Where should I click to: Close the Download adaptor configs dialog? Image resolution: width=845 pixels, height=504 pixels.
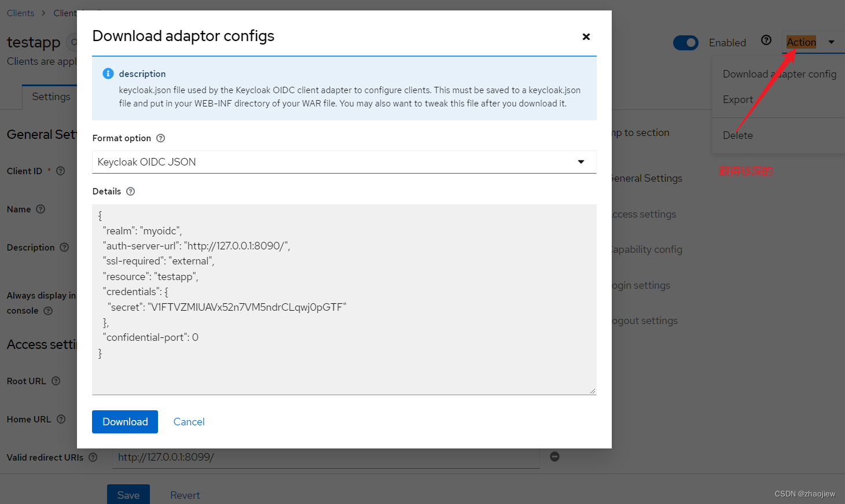click(586, 36)
